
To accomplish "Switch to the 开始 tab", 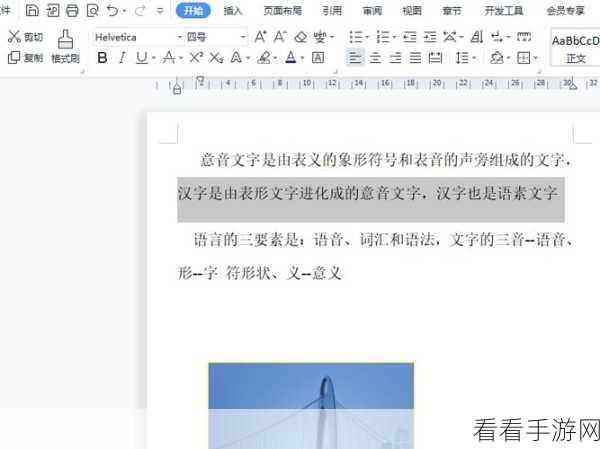I will pos(193,10).
